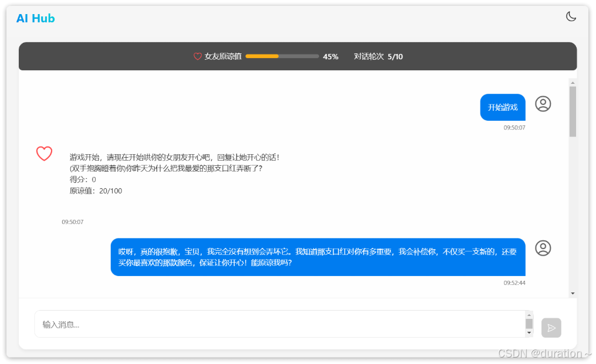Click the line 得分：0
Screen dimensions: 596x364
coord(83,179)
